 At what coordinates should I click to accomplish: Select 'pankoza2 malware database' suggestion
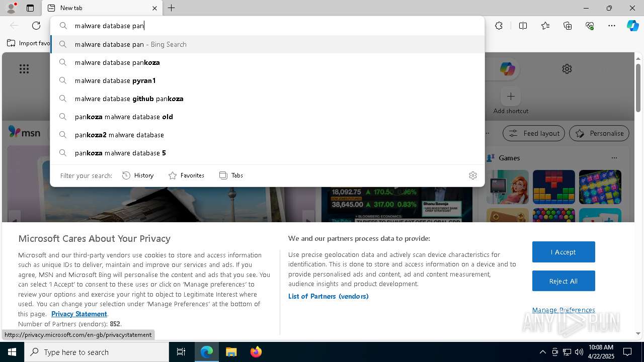click(267, 135)
